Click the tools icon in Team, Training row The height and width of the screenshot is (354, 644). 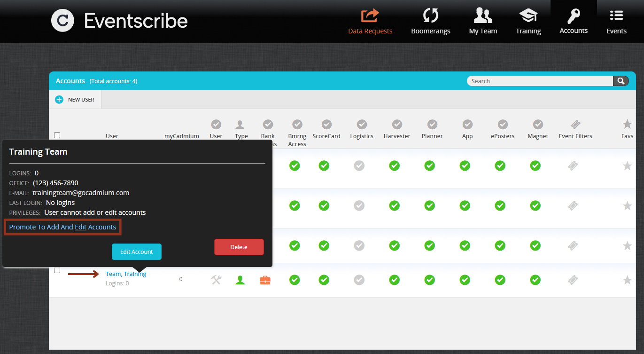(216, 280)
